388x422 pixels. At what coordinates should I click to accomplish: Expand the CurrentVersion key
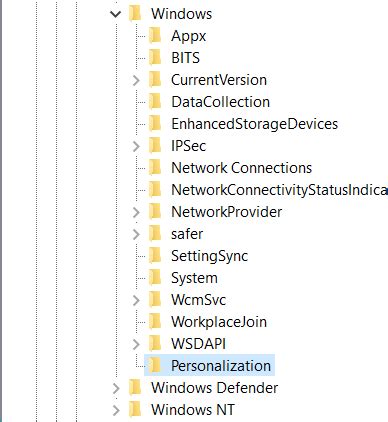[136, 80]
